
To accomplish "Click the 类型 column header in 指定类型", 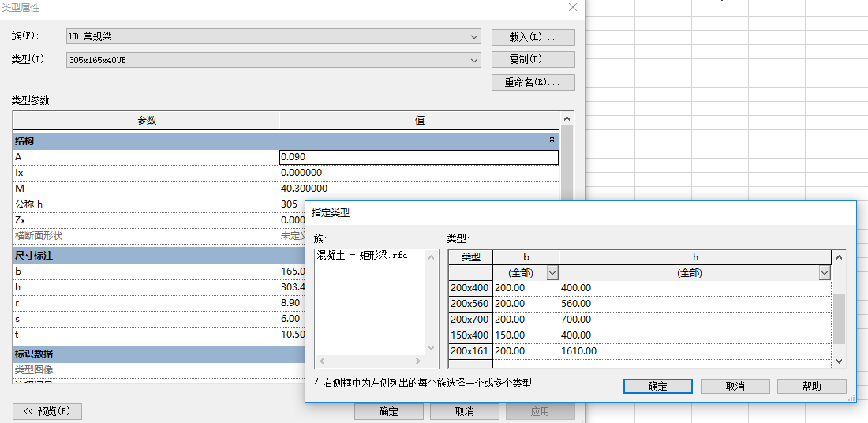I will coord(470,257).
